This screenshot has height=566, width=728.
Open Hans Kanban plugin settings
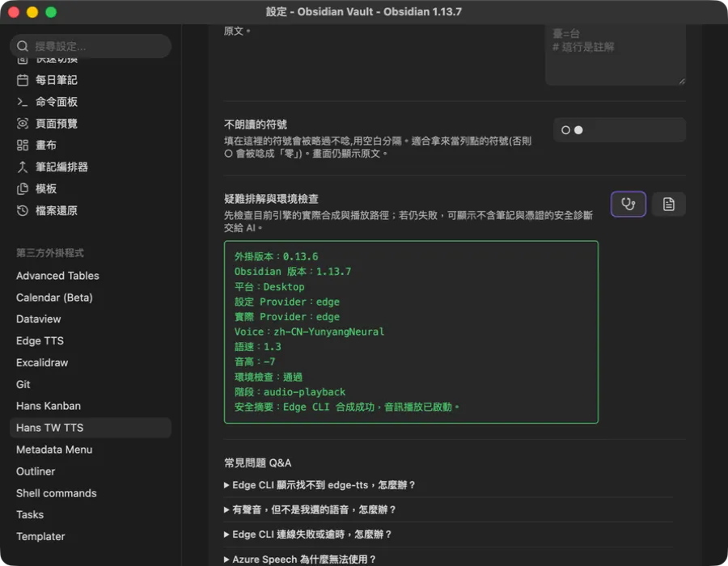(91, 406)
